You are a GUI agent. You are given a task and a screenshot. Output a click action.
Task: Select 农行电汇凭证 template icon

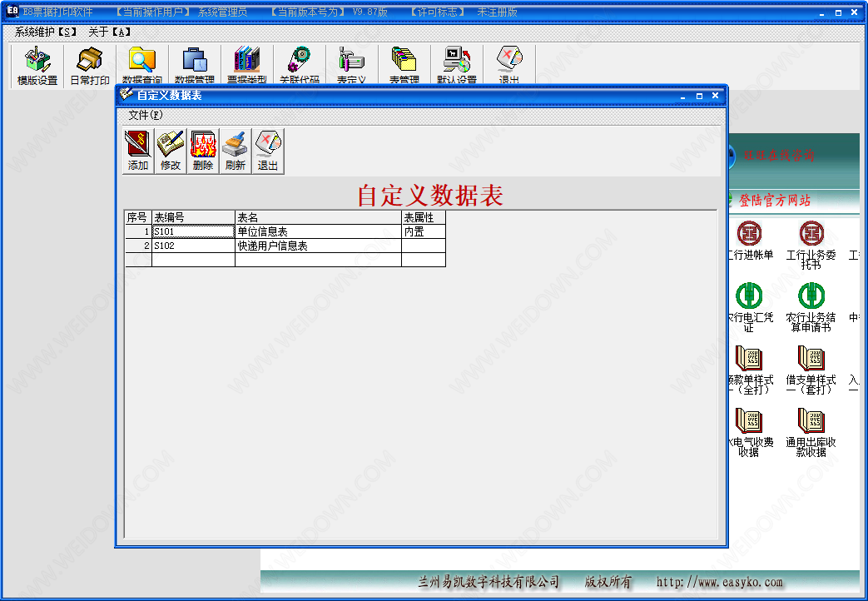click(749, 307)
